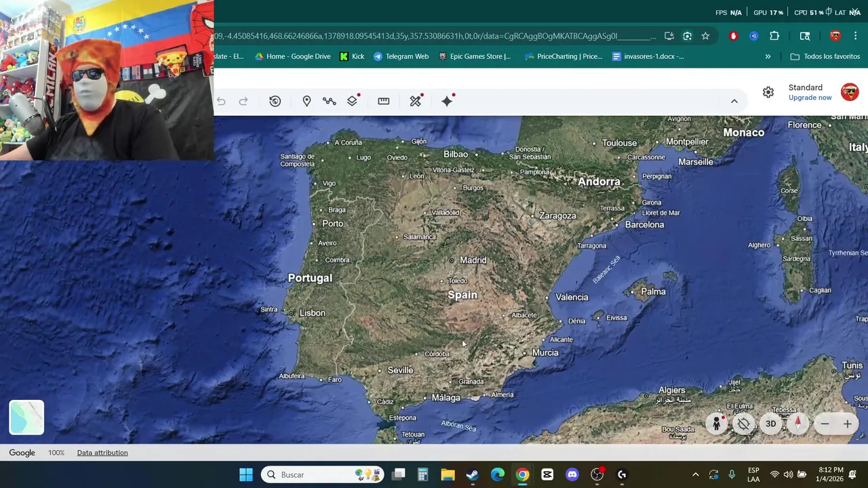Viewport: 868px width, 488px height.
Task: Open the Todos los favoritos folder
Action: point(825,56)
